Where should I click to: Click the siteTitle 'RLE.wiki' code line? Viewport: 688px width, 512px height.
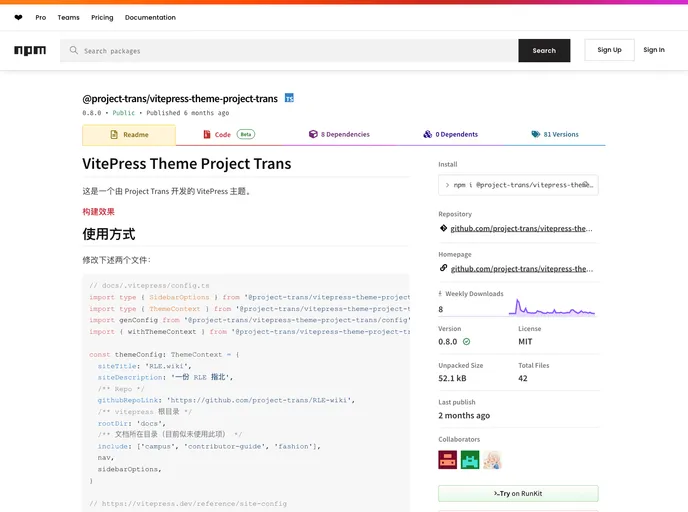(145, 366)
